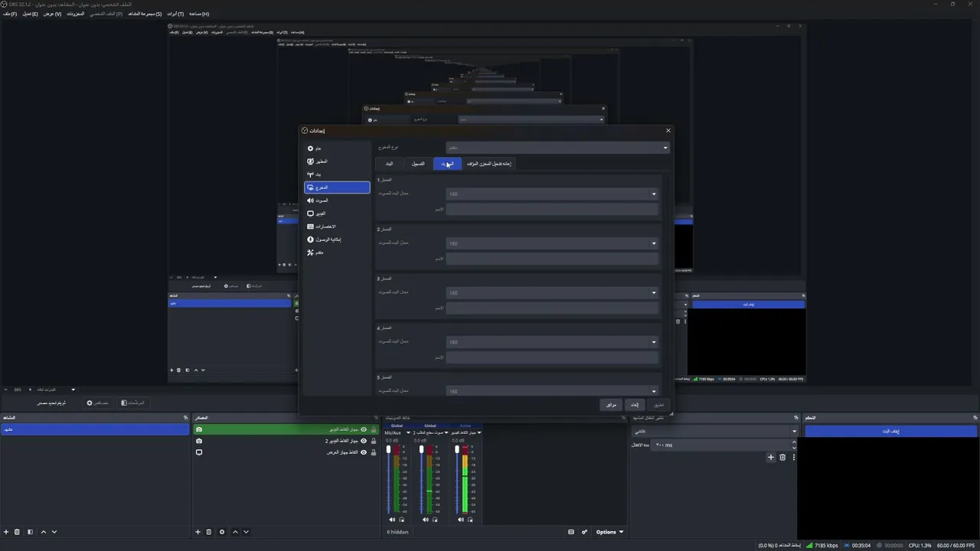Add a scene transition with plus icon
980x551 pixels.
pos(771,458)
